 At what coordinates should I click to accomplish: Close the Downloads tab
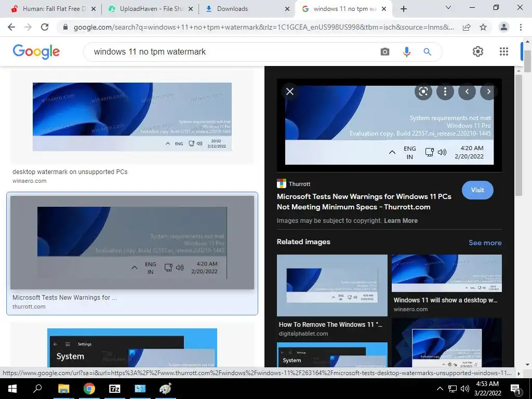click(x=287, y=9)
